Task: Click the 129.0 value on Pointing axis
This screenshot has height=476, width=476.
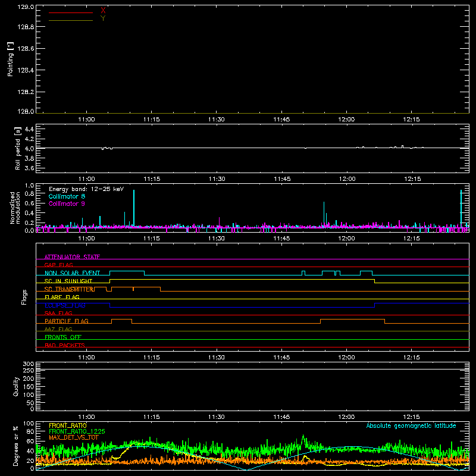Action: coord(26,7)
